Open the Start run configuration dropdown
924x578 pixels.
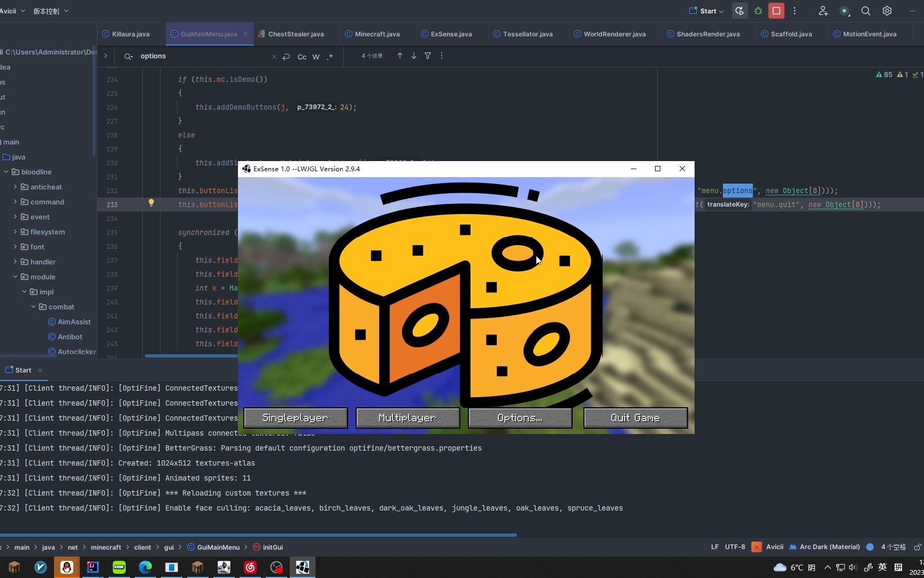(x=706, y=11)
